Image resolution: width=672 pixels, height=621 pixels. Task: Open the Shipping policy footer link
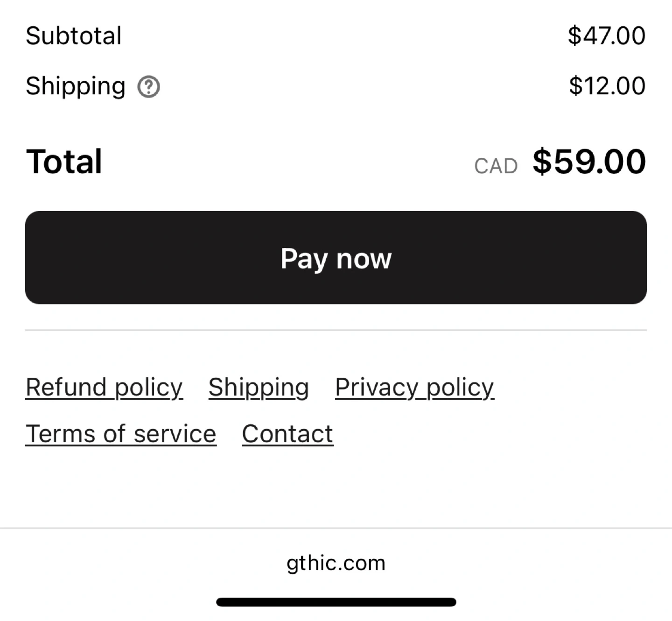[259, 388]
